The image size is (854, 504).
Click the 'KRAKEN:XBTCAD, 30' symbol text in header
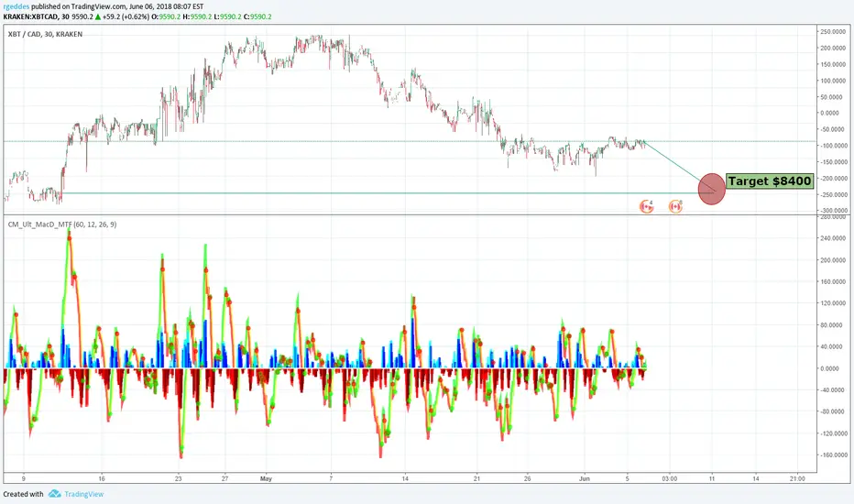coord(36,16)
